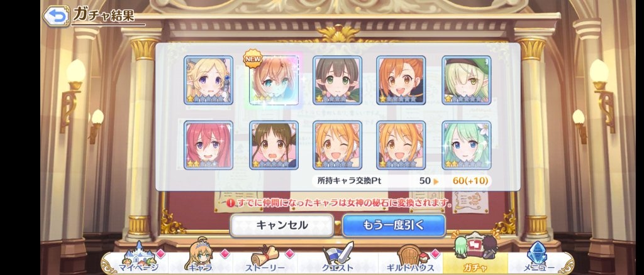Click the 所持キャラ交換Pt points bar
Viewport: 644px width, 275px height.
(402, 181)
